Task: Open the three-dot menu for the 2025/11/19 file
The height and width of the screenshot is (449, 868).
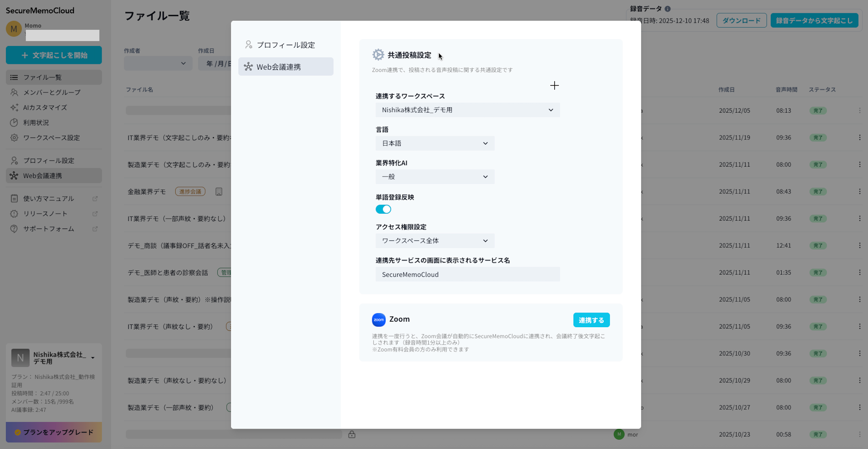Action: pyautogui.click(x=860, y=137)
